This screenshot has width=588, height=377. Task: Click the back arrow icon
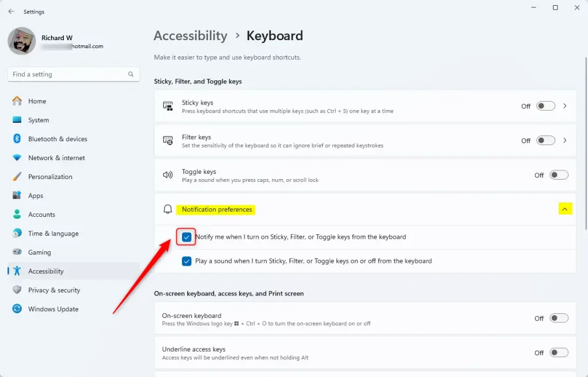click(x=11, y=11)
